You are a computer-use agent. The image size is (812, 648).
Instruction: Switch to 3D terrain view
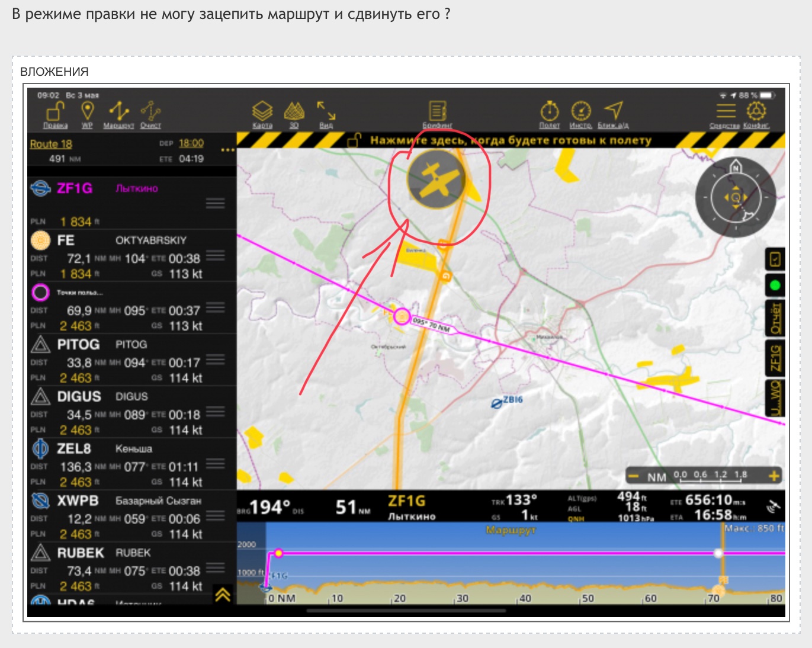[294, 113]
